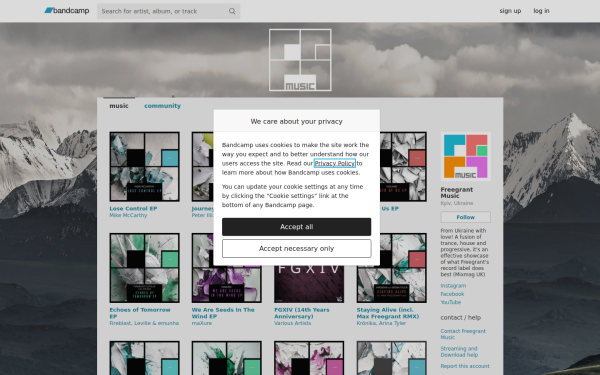600x375 pixels.
Task: Open Streaming and Download help link
Action: pyautogui.click(x=459, y=352)
